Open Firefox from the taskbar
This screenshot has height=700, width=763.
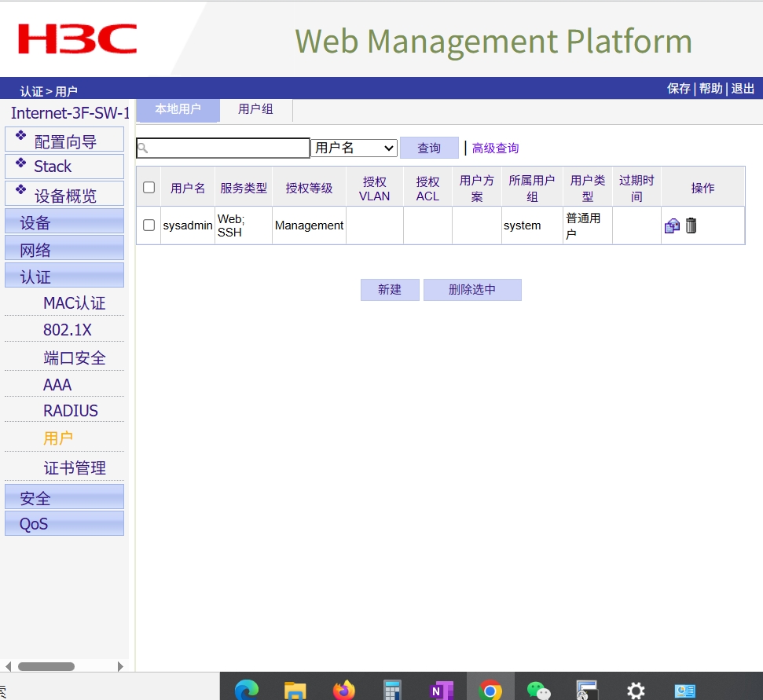(x=343, y=690)
